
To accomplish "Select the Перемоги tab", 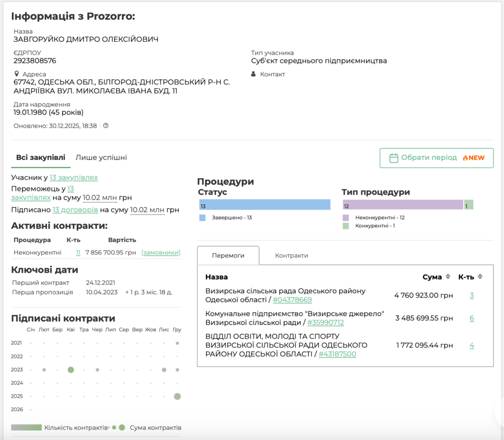I will pyautogui.click(x=228, y=255).
